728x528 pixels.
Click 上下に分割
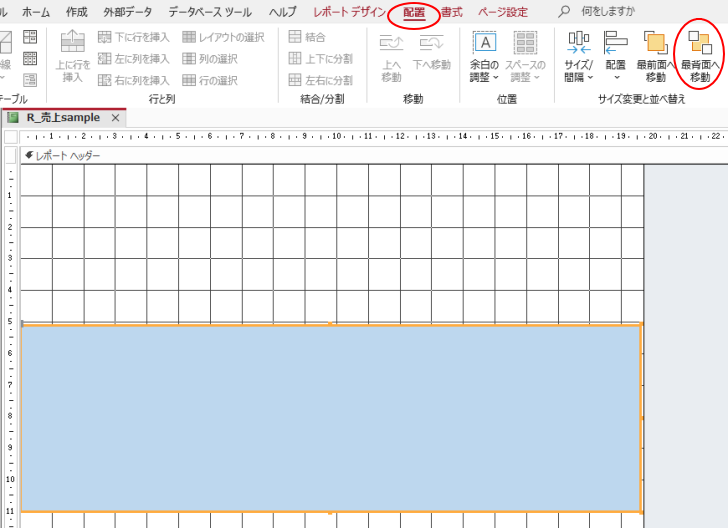320,59
